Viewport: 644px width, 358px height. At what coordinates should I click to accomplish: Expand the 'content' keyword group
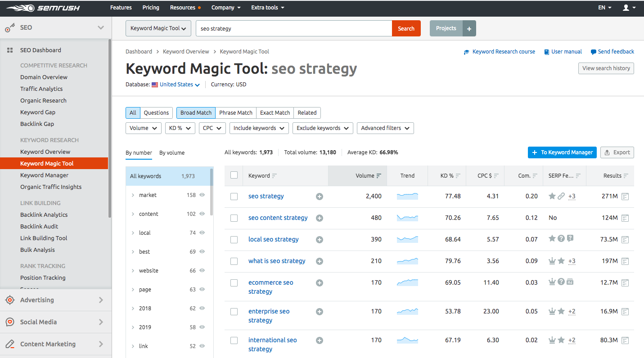click(133, 214)
